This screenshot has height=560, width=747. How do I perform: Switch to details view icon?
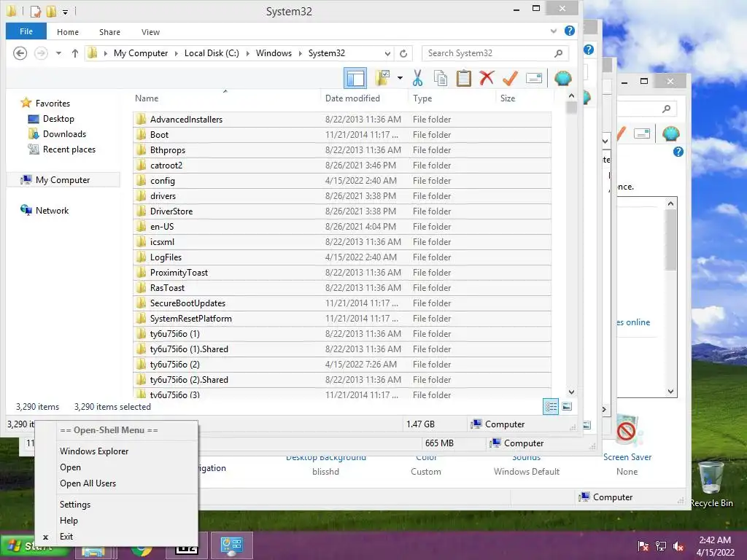[551, 406]
